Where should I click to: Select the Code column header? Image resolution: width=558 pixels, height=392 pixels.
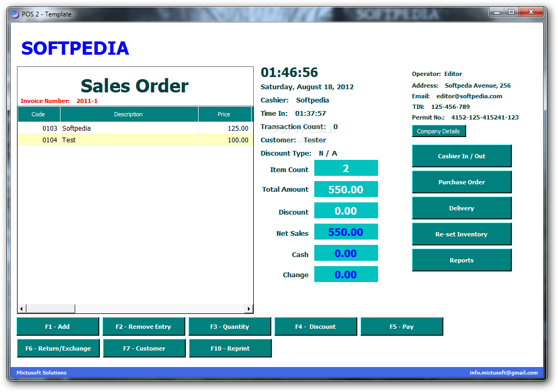point(39,114)
